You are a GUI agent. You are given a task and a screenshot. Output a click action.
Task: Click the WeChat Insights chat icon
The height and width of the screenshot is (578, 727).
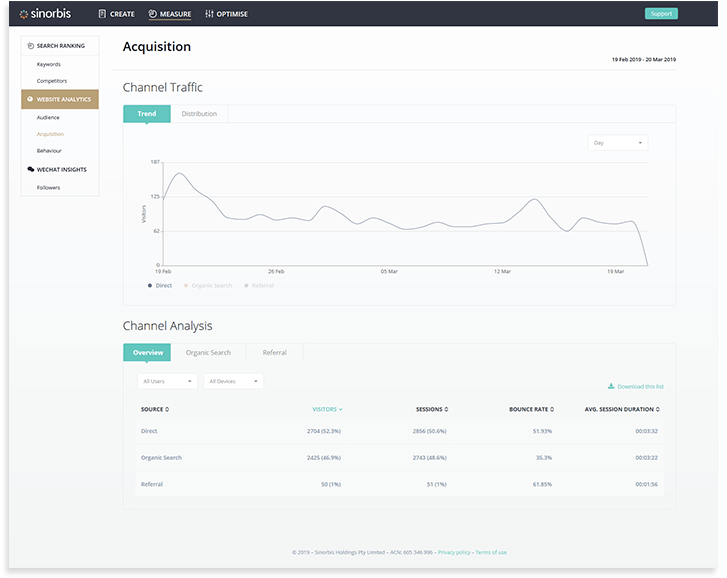[31, 169]
